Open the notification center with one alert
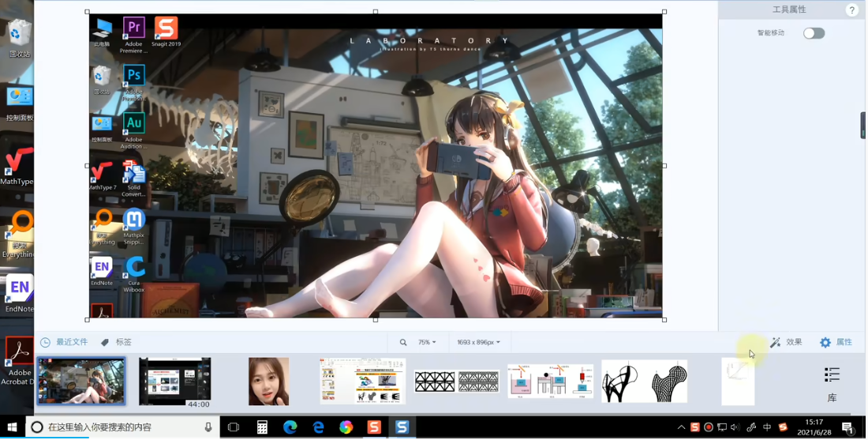868x440 pixels. click(x=847, y=427)
